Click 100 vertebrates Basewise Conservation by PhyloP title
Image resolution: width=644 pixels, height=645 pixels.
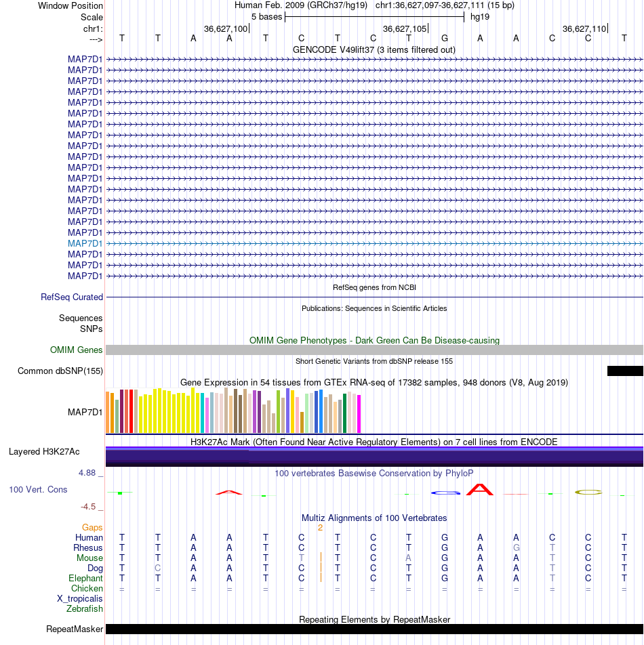tap(374, 473)
